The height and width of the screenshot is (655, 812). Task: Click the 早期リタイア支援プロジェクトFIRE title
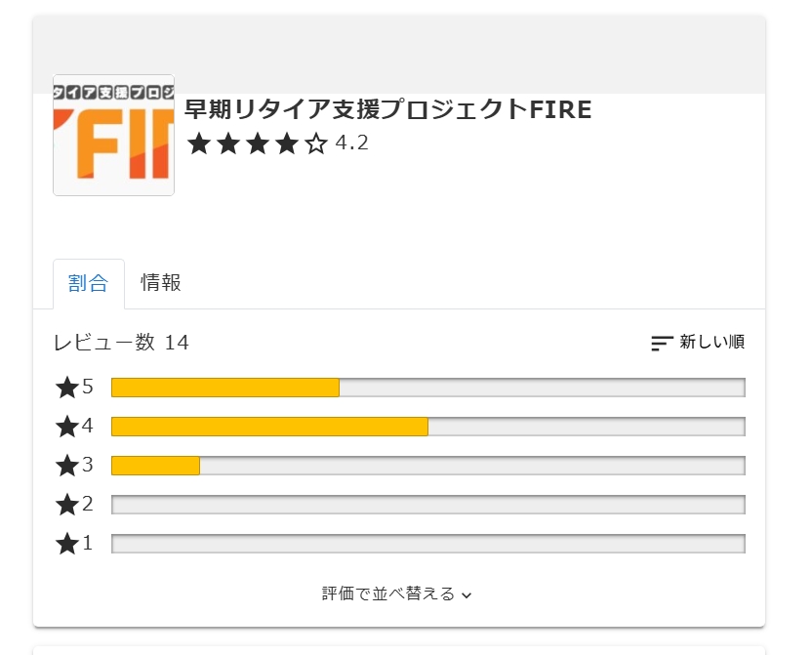point(387,109)
